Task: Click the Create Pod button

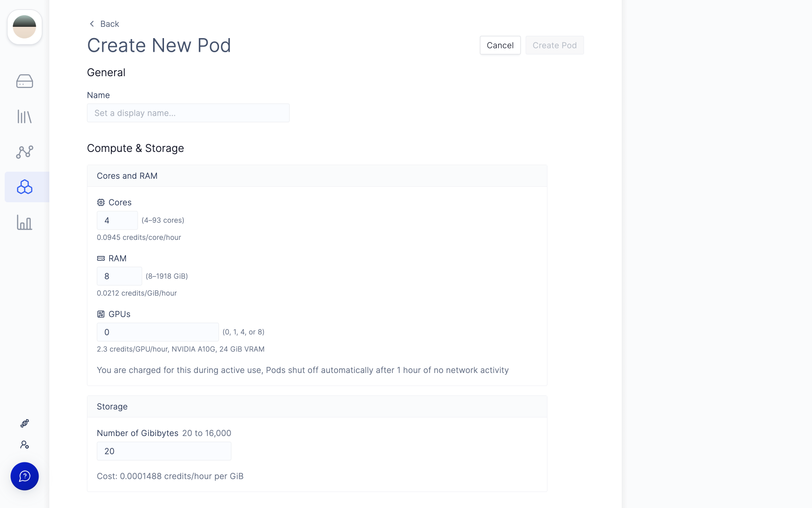Action: (554, 45)
